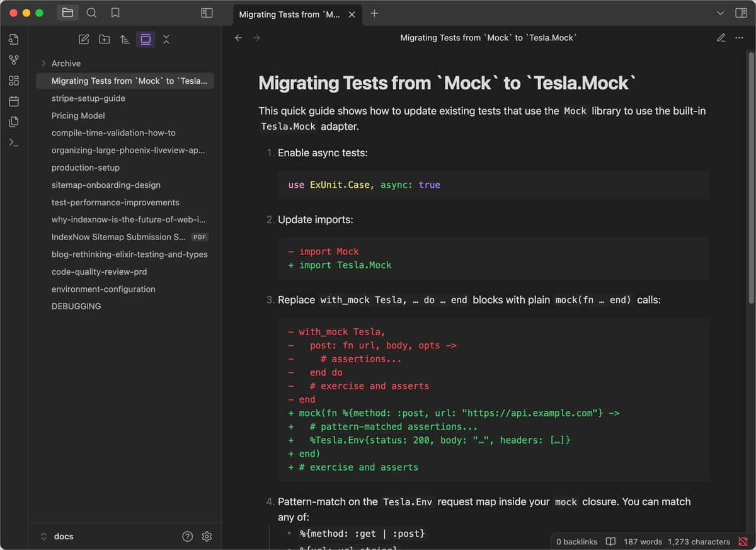
Task: Open Obsidian settings gear
Action: coord(207,537)
